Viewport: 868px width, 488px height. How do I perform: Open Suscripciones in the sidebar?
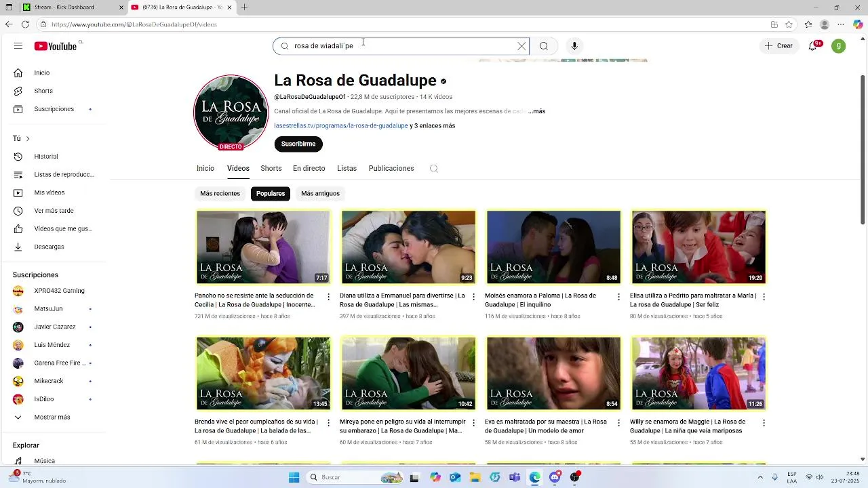[x=53, y=109]
